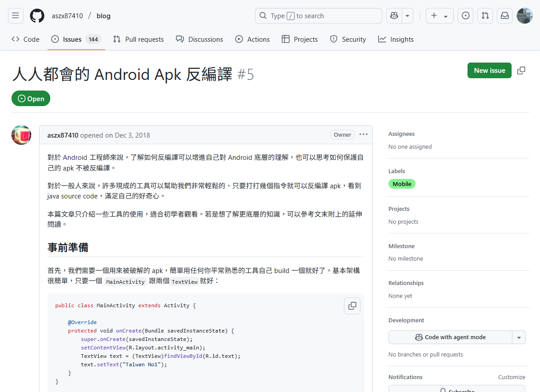Focus the Type / to search field
The height and width of the screenshot is (392, 540).
click(319, 16)
